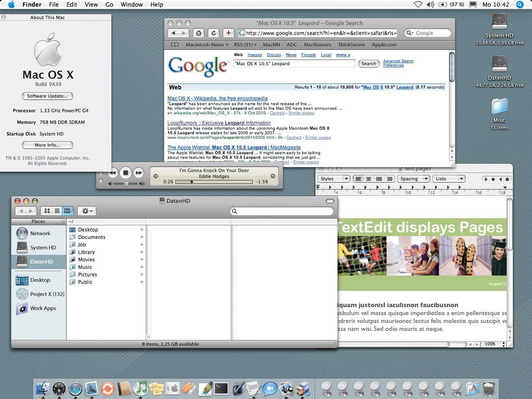Launch the orange iSync icon in the Dock

click(108, 389)
